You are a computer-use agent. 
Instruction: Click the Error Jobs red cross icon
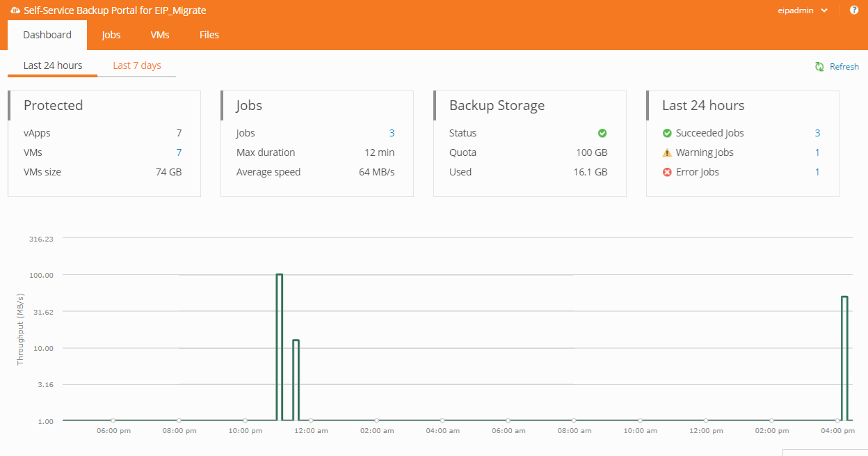click(667, 172)
